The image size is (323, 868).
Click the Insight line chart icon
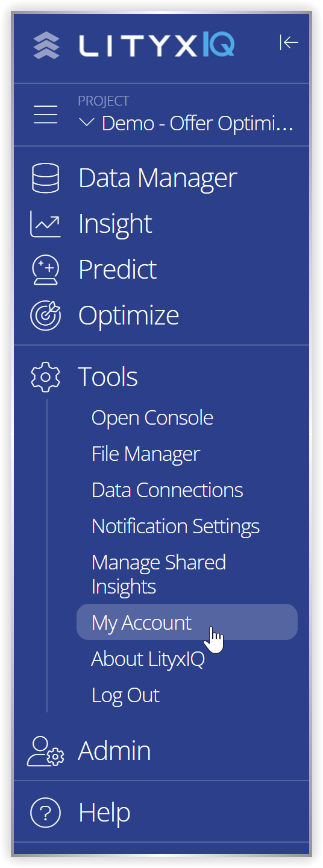(45, 224)
